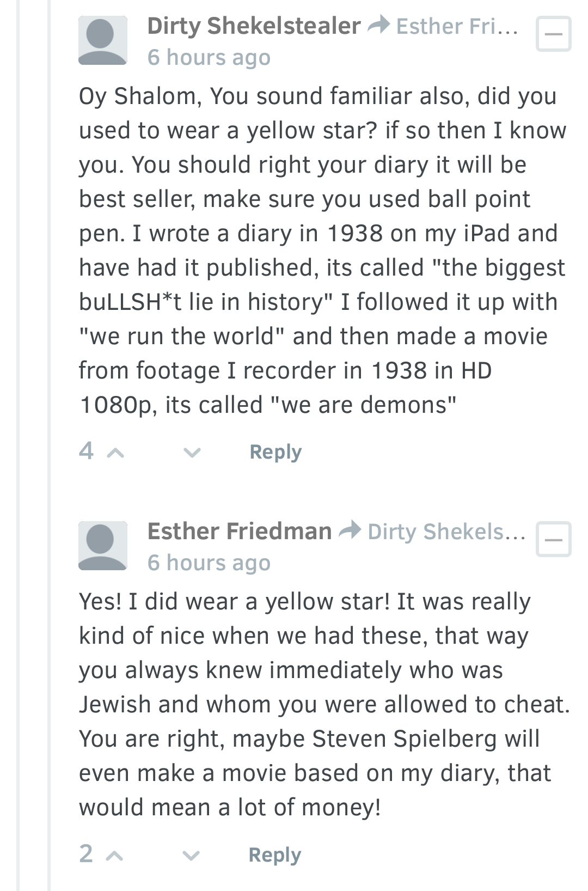Open the Dirty Shekelstealer avatar image
Viewport: 588px width, 891px height.
click(x=103, y=40)
